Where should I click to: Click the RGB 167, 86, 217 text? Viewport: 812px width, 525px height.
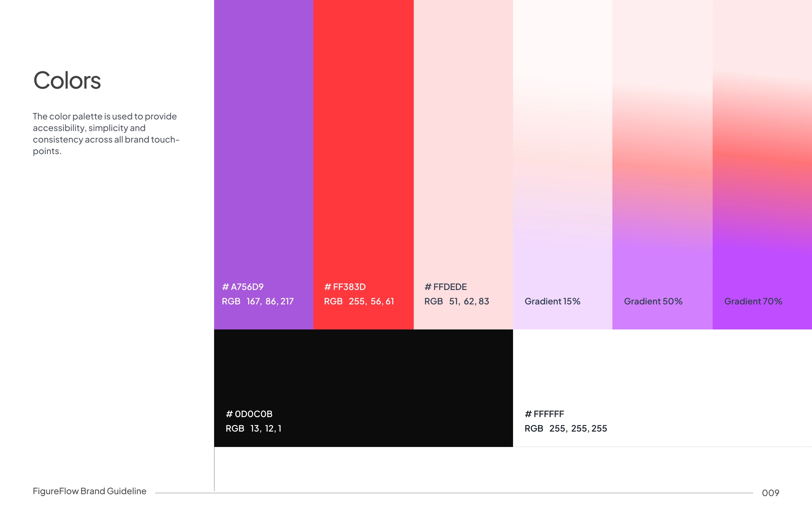pos(257,302)
